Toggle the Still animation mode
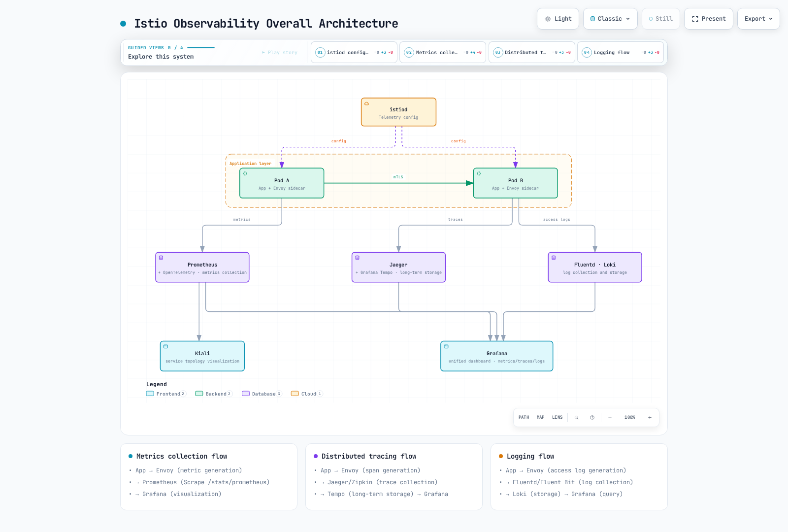This screenshot has height=532, width=788. point(660,19)
